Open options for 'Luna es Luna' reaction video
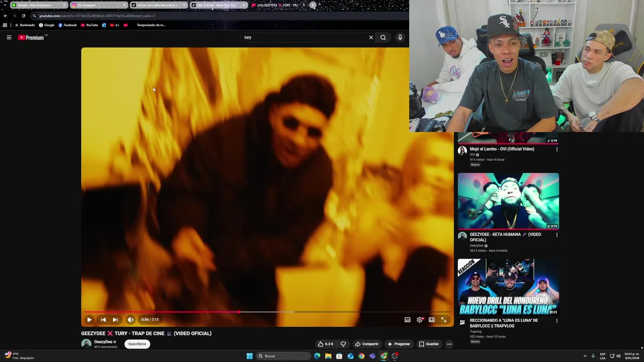Image resolution: width=644 pixels, height=362 pixels. tap(556, 321)
